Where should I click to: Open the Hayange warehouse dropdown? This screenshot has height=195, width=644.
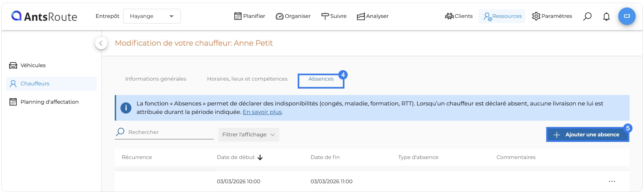[x=152, y=16]
